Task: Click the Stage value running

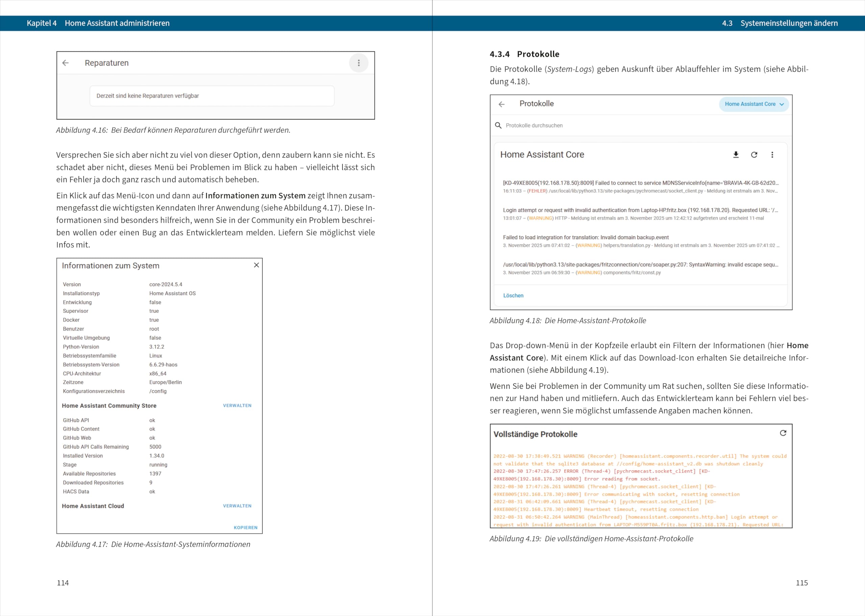Action: (x=158, y=465)
